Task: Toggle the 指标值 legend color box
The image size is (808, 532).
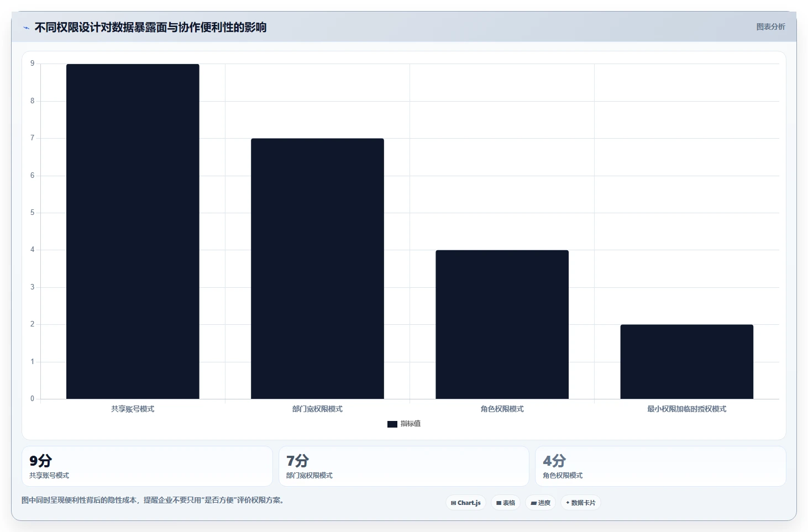Action: click(x=392, y=424)
